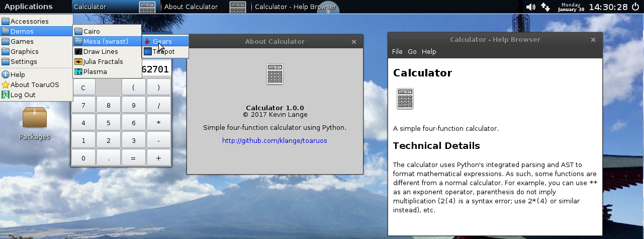The width and height of the screenshot is (644, 239).
Task: Click the network arrows icon in panel
Action: coord(545,7)
